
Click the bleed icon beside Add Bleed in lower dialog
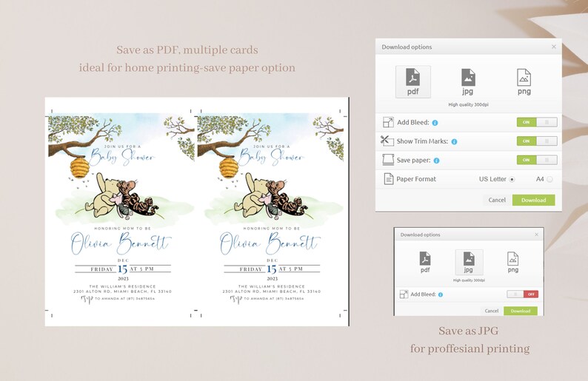coord(404,294)
